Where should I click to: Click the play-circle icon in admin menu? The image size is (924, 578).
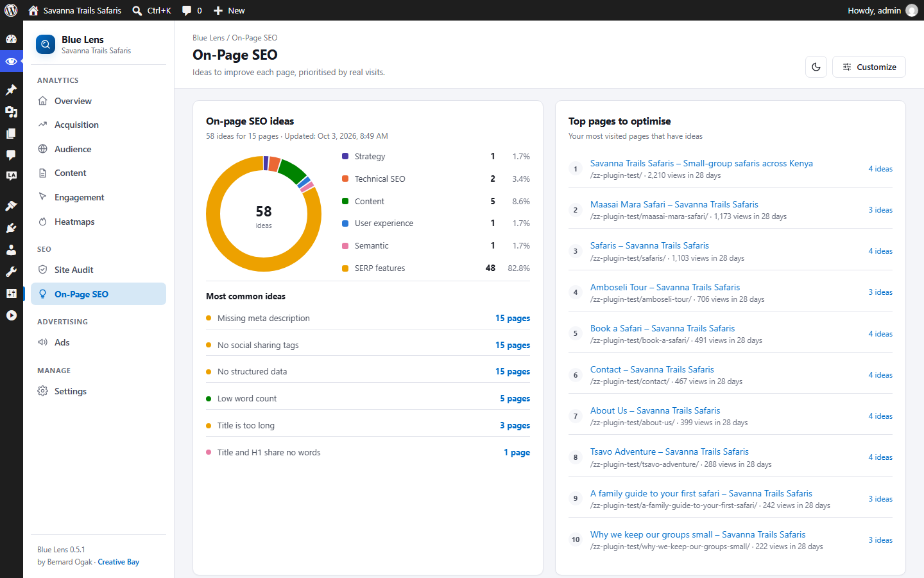point(11,315)
